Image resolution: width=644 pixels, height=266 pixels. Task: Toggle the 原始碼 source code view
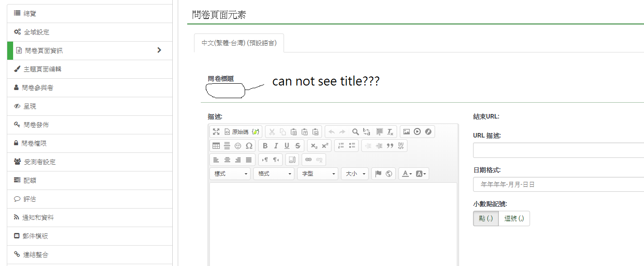pyautogui.click(x=237, y=132)
